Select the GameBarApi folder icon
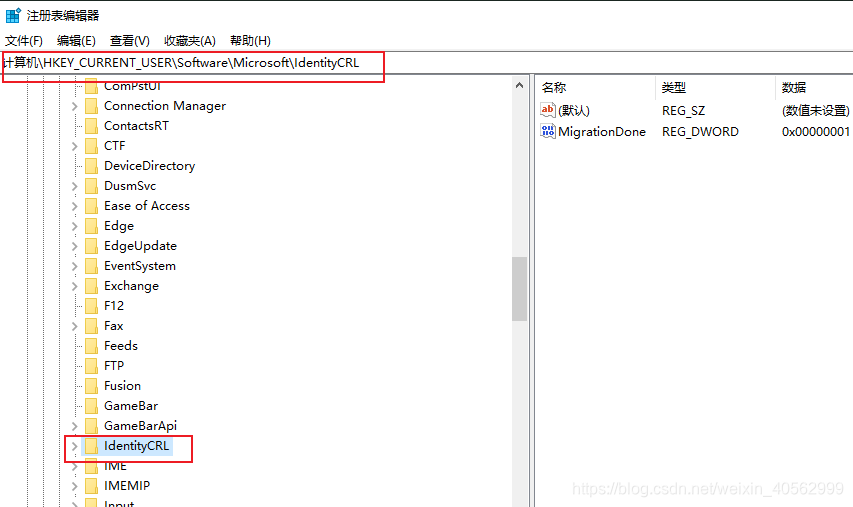The image size is (853, 507). click(x=91, y=426)
